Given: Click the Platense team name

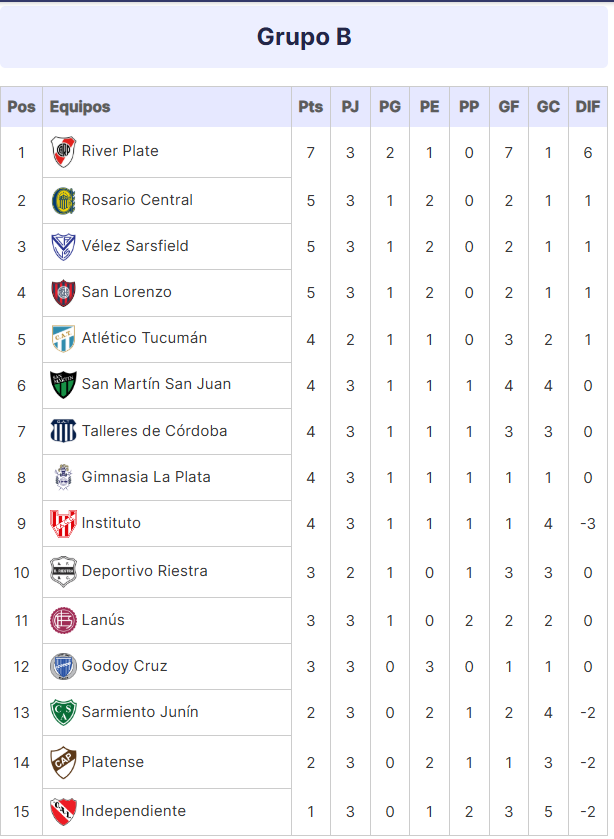Looking at the screenshot, I should tap(112, 762).
